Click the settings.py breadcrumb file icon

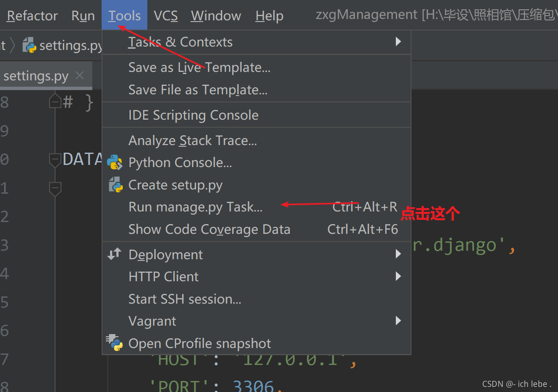click(x=29, y=45)
